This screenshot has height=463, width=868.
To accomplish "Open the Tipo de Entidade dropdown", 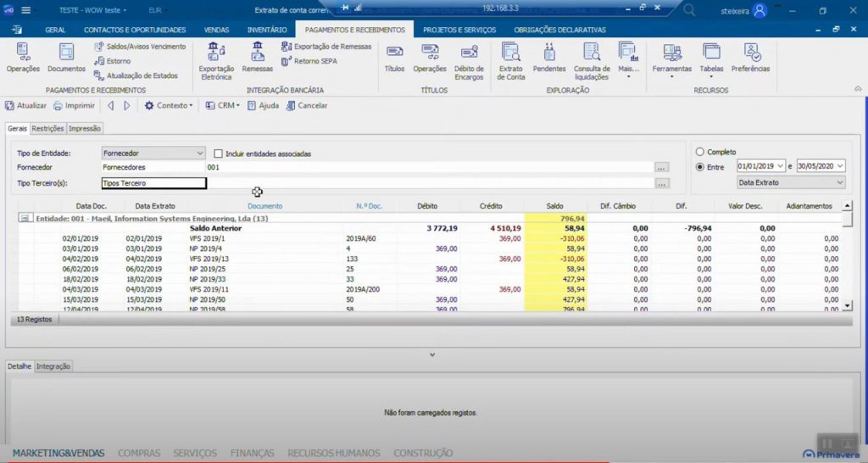I will pos(153,153).
